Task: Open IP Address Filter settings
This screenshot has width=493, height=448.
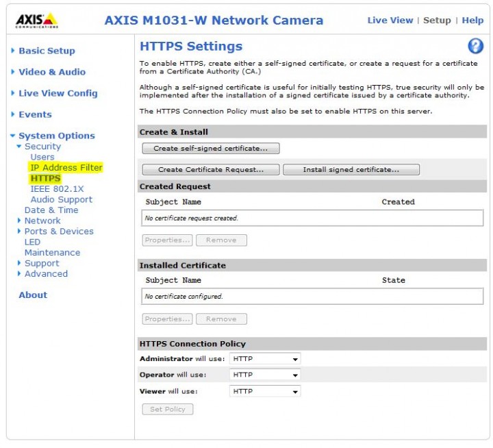Action: pyautogui.click(x=66, y=168)
